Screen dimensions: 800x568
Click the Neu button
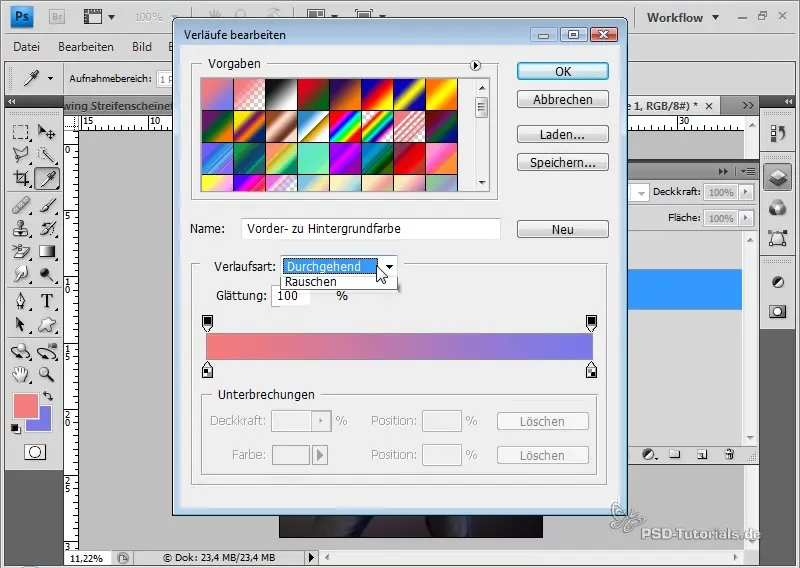563,229
